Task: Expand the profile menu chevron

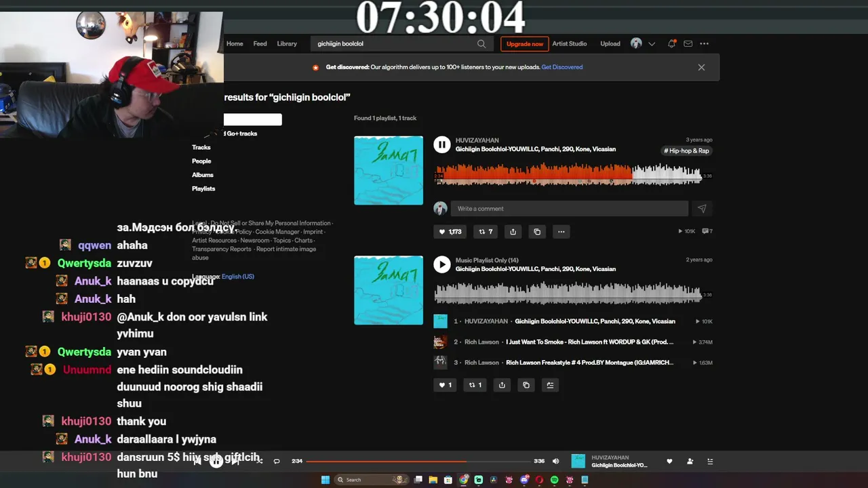Action: (x=652, y=44)
